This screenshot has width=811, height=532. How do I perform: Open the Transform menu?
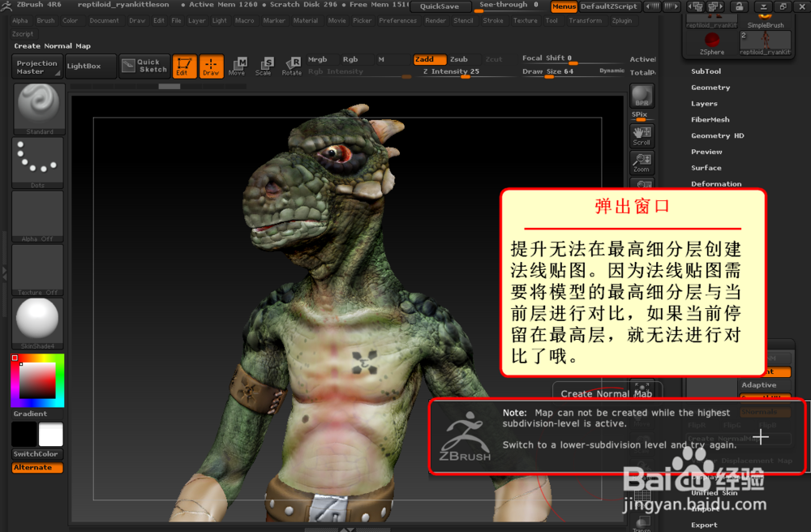[x=585, y=21]
